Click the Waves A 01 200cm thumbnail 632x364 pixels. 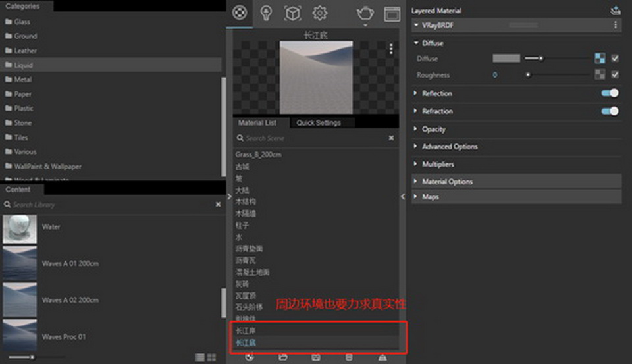[20, 263]
